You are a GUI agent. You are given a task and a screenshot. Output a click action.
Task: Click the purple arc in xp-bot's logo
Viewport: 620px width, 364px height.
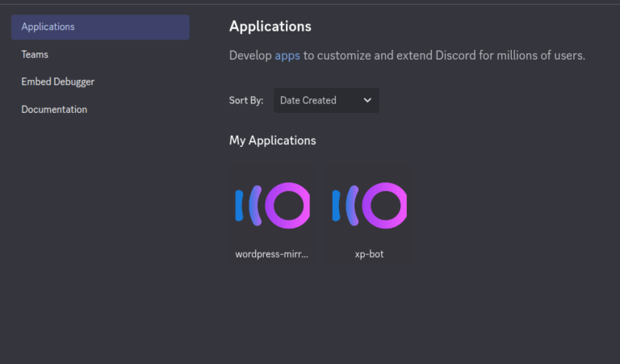352,206
